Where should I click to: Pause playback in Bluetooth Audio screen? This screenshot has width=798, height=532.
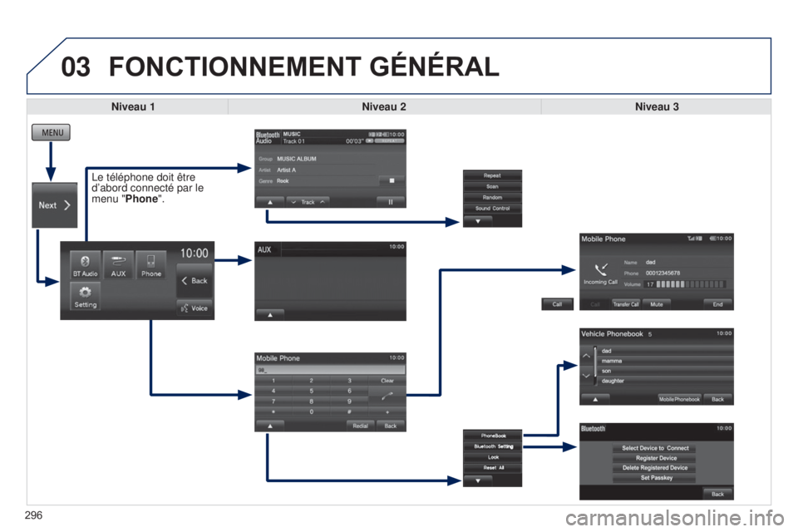tap(391, 202)
